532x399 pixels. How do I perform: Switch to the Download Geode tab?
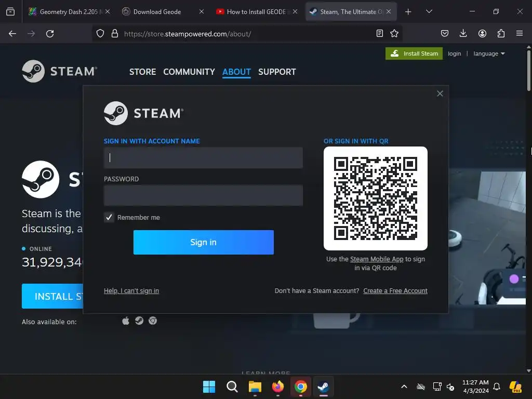157,11
